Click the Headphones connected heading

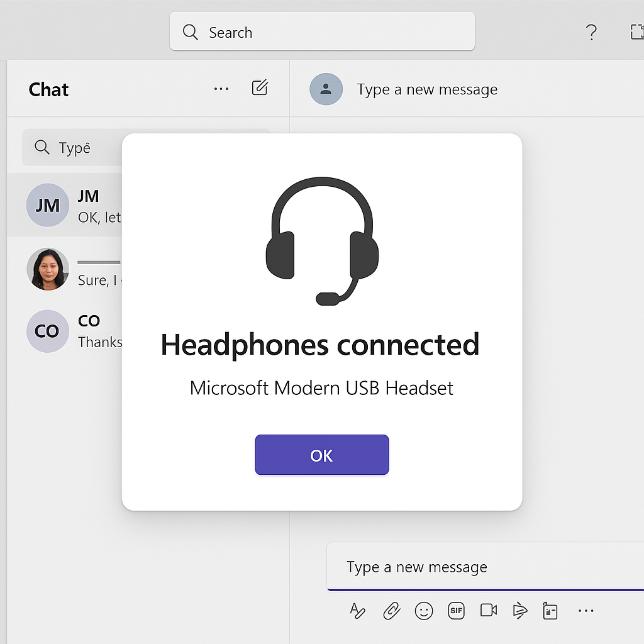[x=320, y=344]
